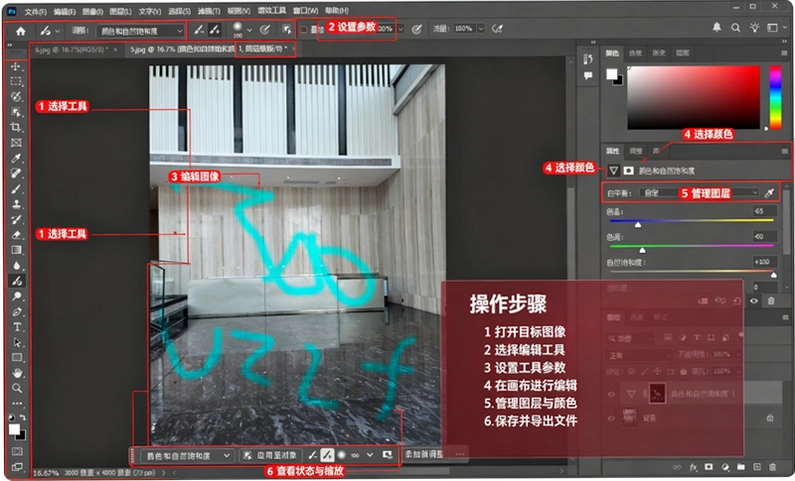The height and width of the screenshot is (481, 795).
Task: Select the Path Selection tool
Action: tap(16, 342)
